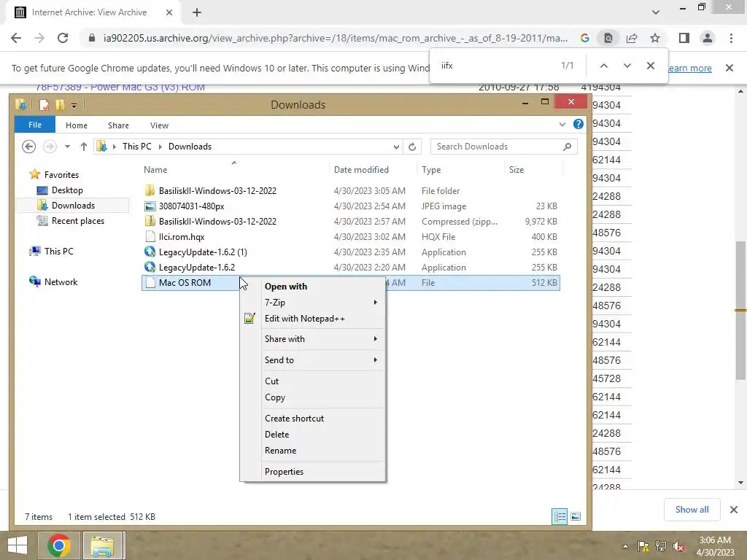Screen dimensions: 747x560
Task: Expand the Explorer ribbon chevron
Action: [x=562, y=124]
